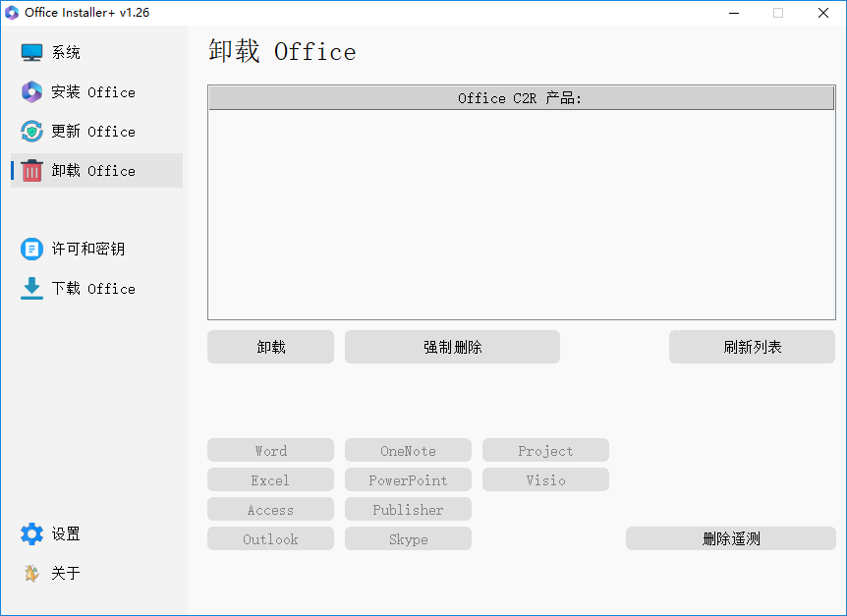Click inside the Office C2R product list
Image resolution: width=847 pixels, height=616 pixels.
click(521, 206)
